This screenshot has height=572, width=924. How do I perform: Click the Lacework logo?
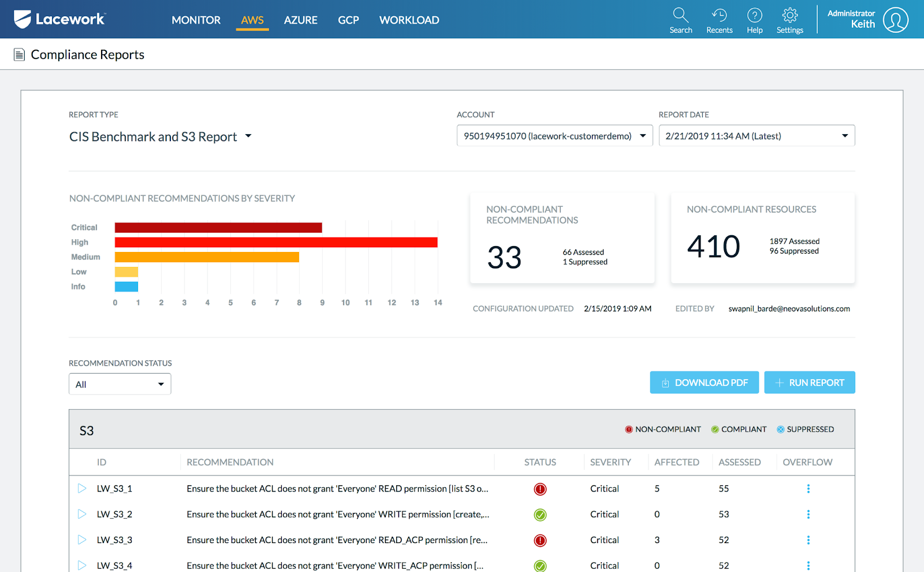[59, 20]
